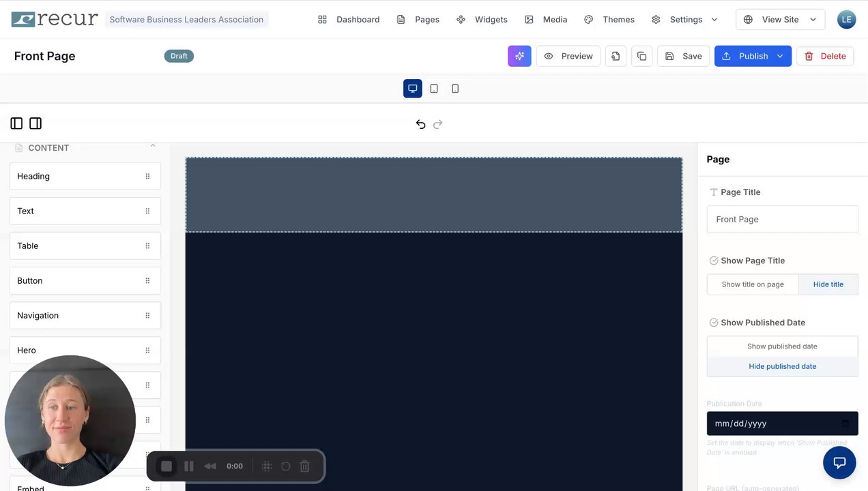Open the View Site dropdown

point(780,19)
